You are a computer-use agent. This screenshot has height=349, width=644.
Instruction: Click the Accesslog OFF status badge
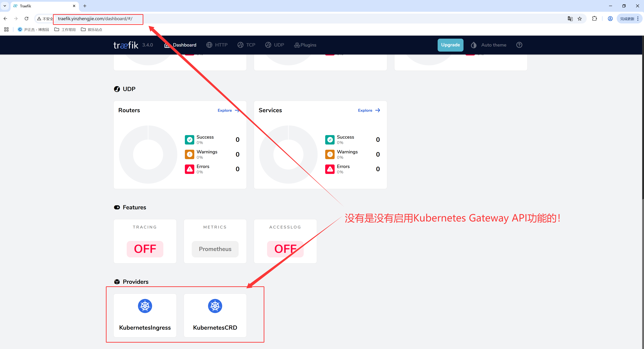coord(285,249)
